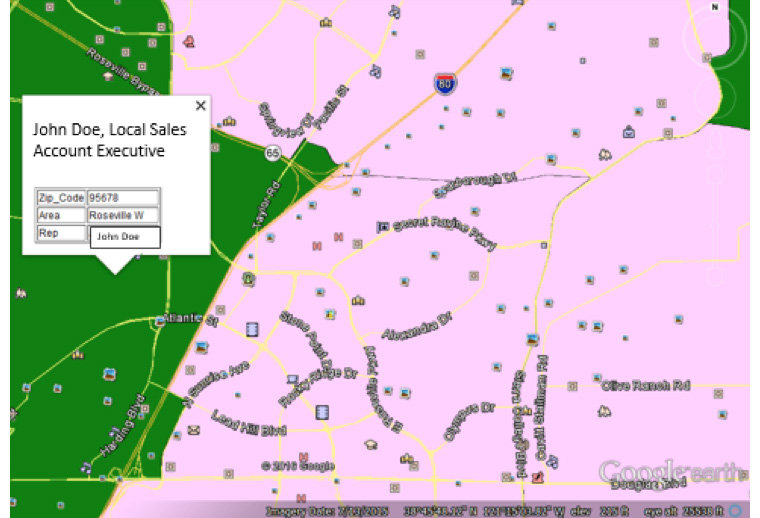Click the Olympus Dr road label
Image resolution: width=760 pixels, height=518 pixels.
(x=469, y=422)
